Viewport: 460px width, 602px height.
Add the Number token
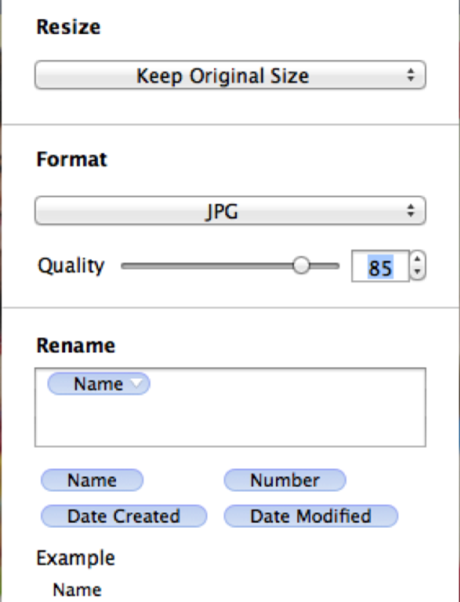click(285, 480)
